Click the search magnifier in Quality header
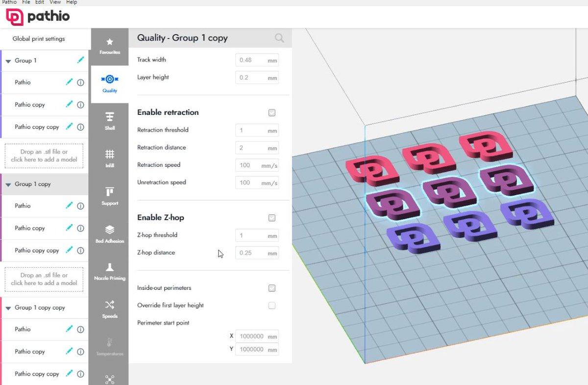Image resolution: width=588 pixels, height=385 pixels. pyautogui.click(x=279, y=38)
